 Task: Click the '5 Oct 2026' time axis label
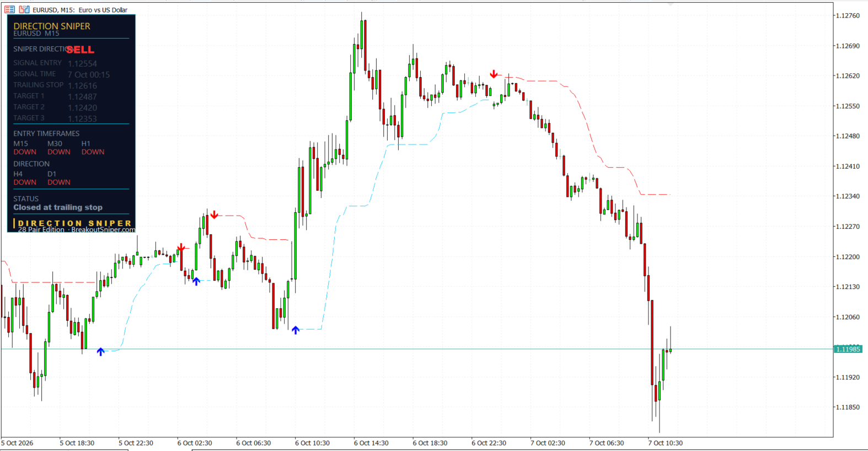pos(17,443)
